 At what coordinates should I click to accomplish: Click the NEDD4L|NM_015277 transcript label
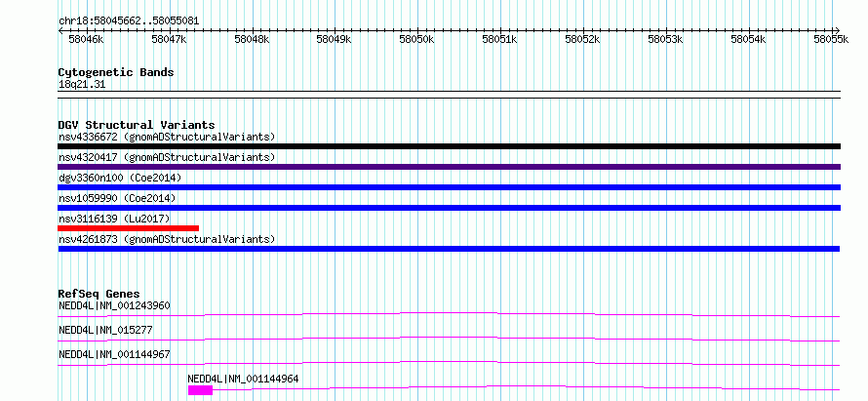point(105,330)
